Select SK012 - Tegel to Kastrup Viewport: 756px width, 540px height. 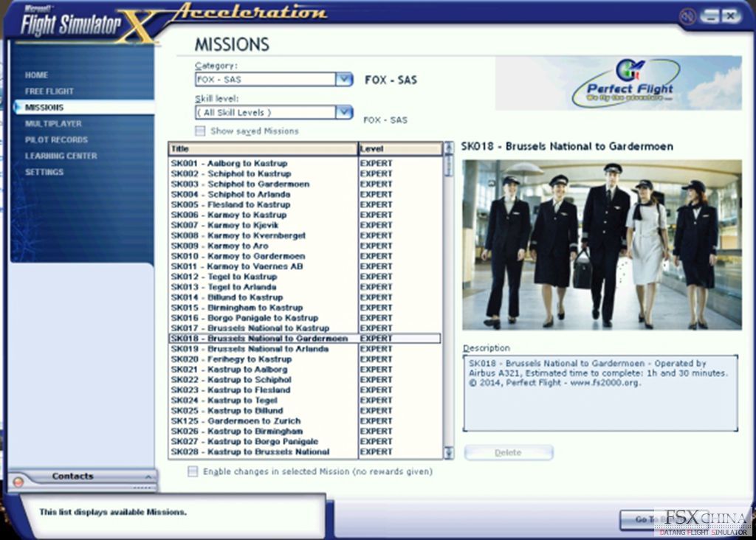coord(305,277)
